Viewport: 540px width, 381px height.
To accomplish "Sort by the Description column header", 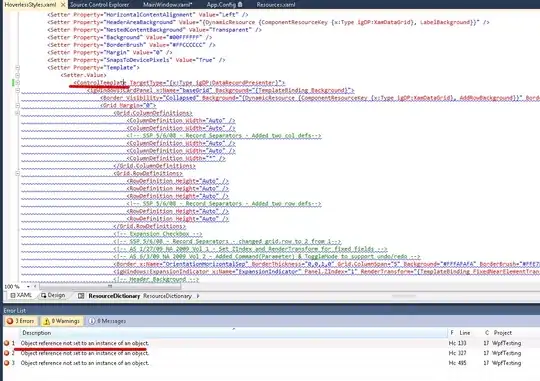I will point(37,333).
